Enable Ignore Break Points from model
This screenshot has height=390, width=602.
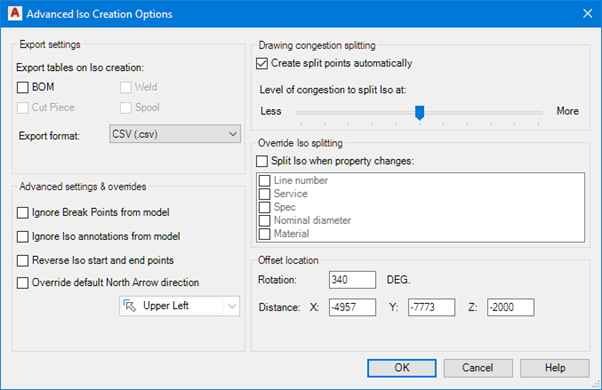click(x=23, y=213)
